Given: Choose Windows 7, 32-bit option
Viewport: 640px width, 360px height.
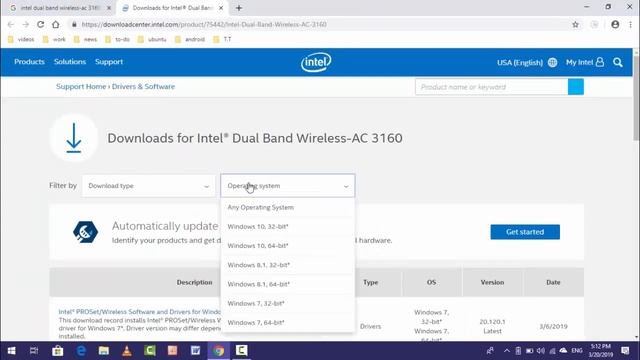Looking at the screenshot, I should coord(288,303).
